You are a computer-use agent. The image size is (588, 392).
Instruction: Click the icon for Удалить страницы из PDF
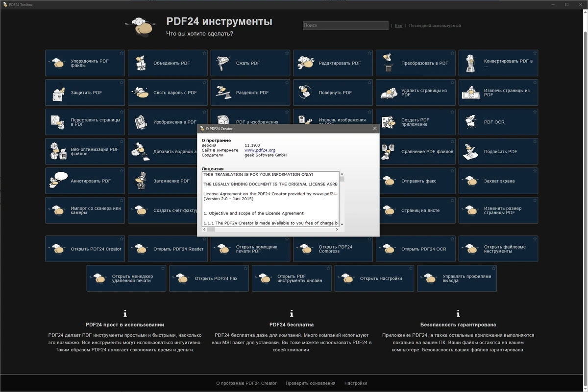pyautogui.click(x=389, y=92)
